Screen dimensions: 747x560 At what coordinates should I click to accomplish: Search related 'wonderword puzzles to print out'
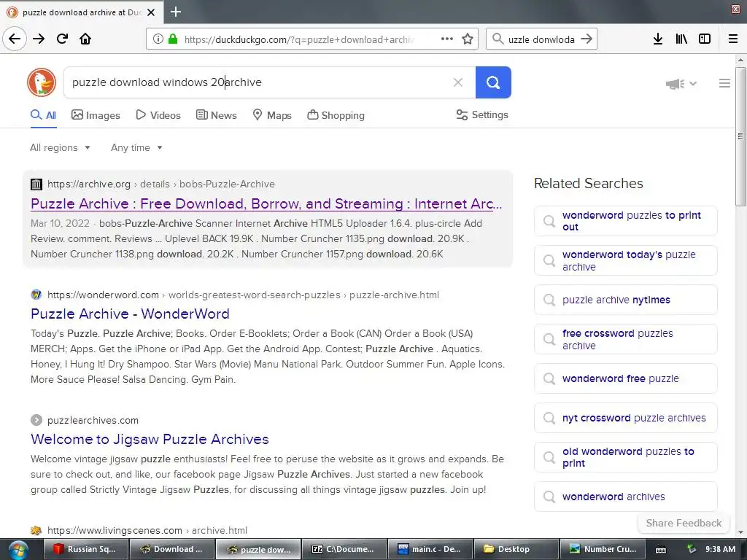pyautogui.click(x=625, y=221)
